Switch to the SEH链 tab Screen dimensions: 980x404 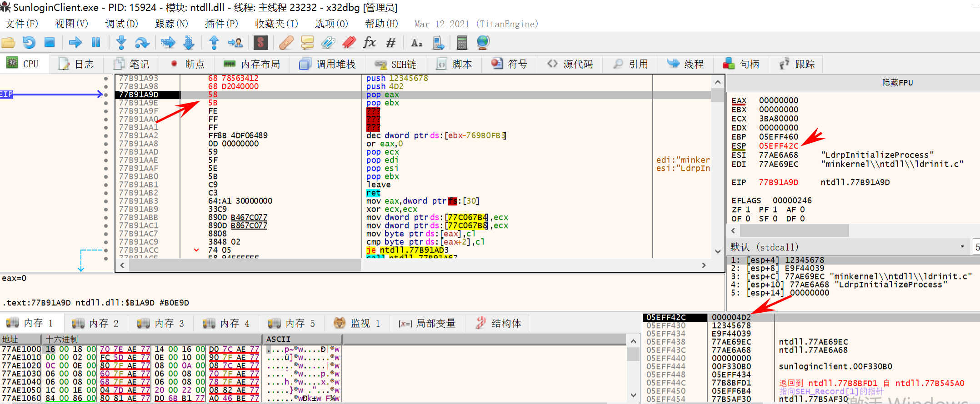click(395, 64)
